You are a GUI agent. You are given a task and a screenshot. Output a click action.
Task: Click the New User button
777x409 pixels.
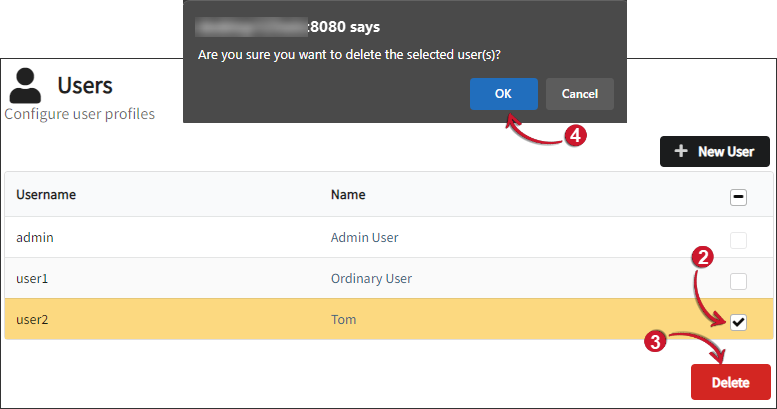click(x=715, y=151)
